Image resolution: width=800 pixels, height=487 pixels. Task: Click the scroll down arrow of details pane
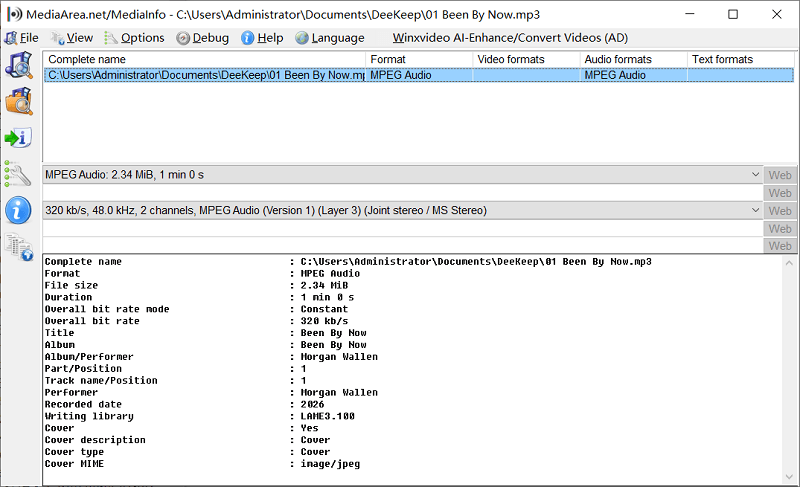pos(789,477)
